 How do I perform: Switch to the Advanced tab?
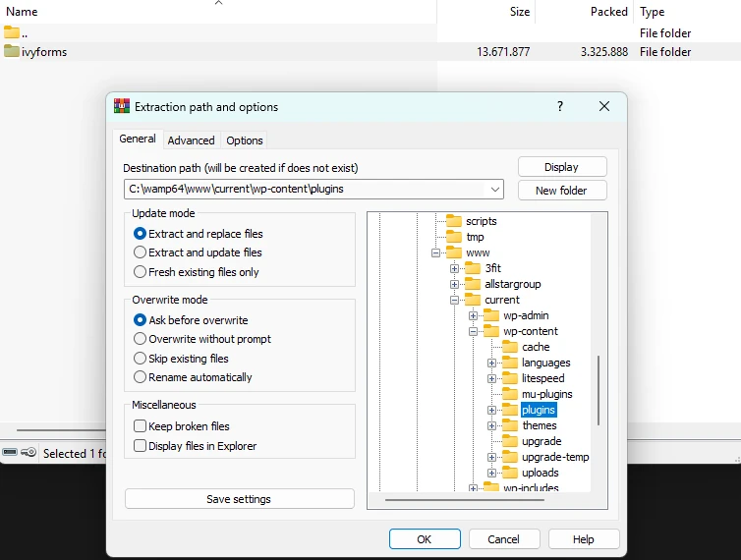click(x=191, y=140)
